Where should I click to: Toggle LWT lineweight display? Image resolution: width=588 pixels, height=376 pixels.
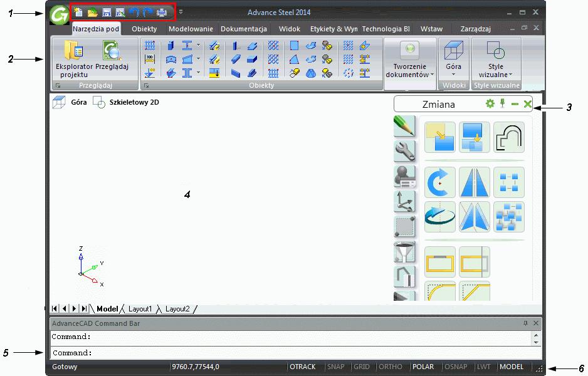484,367
